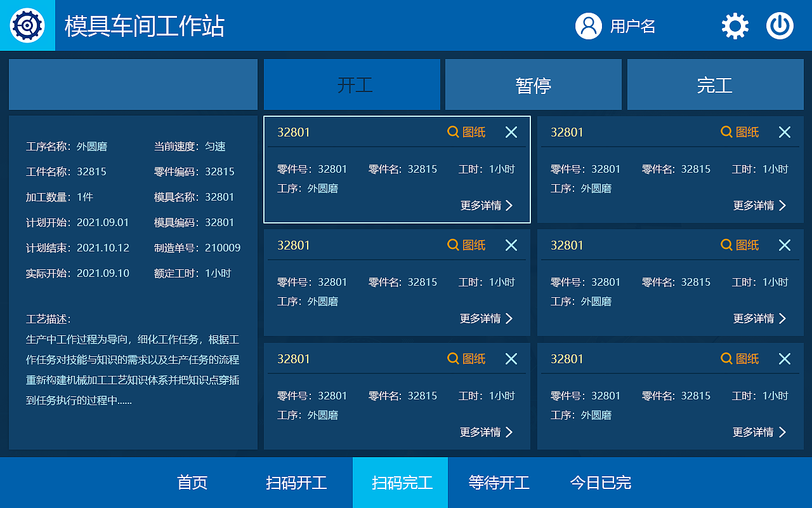
Task: Click the gear logo at top left corner
Action: coord(27,25)
